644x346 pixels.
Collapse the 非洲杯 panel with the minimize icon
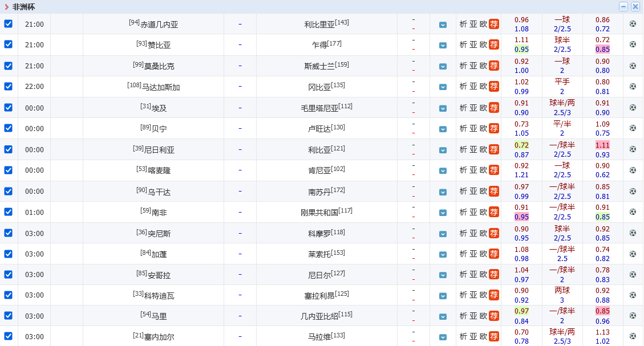coord(623,7)
